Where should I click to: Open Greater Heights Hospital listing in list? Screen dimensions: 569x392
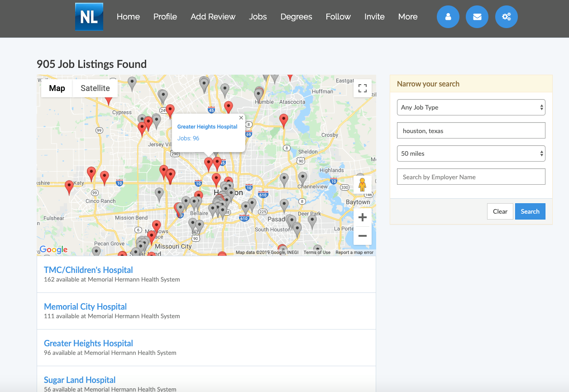click(88, 343)
